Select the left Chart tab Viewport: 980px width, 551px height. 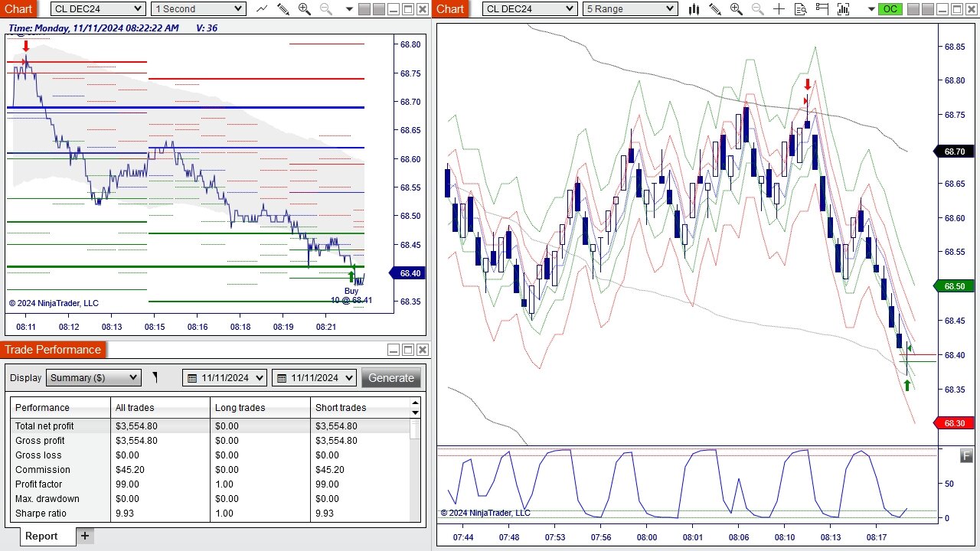(x=19, y=8)
